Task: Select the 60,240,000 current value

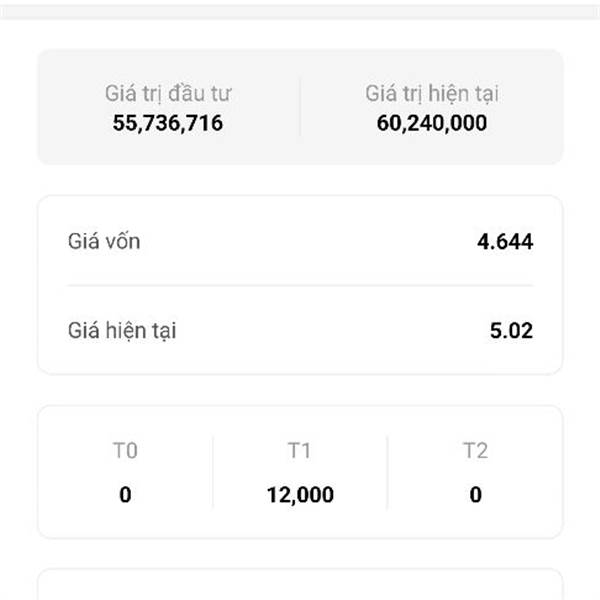Action: [x=432, y=123]
